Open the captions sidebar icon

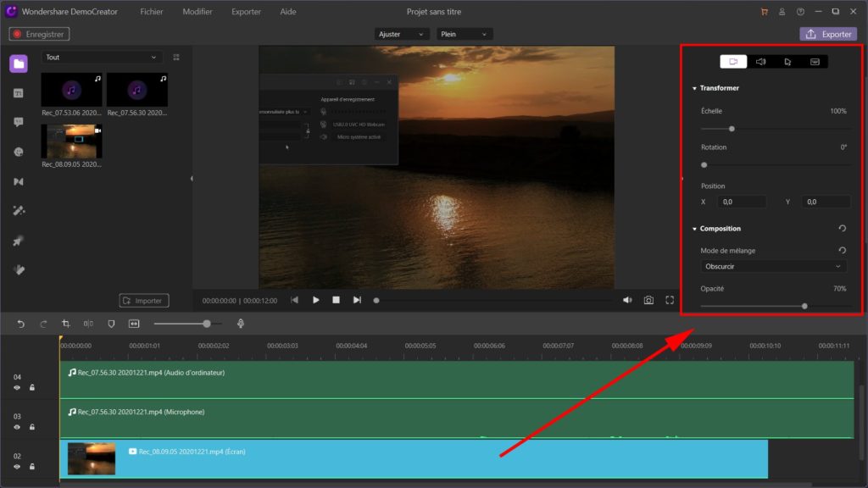tap(19, 93)
